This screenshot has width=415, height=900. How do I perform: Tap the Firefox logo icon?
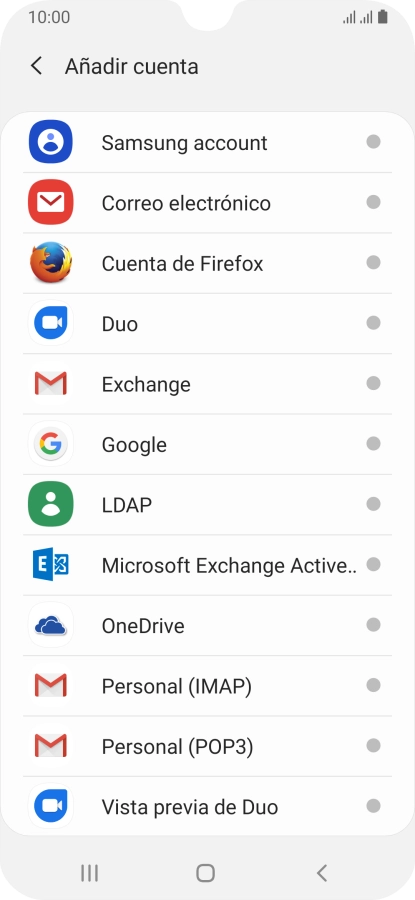pos(51,262)
